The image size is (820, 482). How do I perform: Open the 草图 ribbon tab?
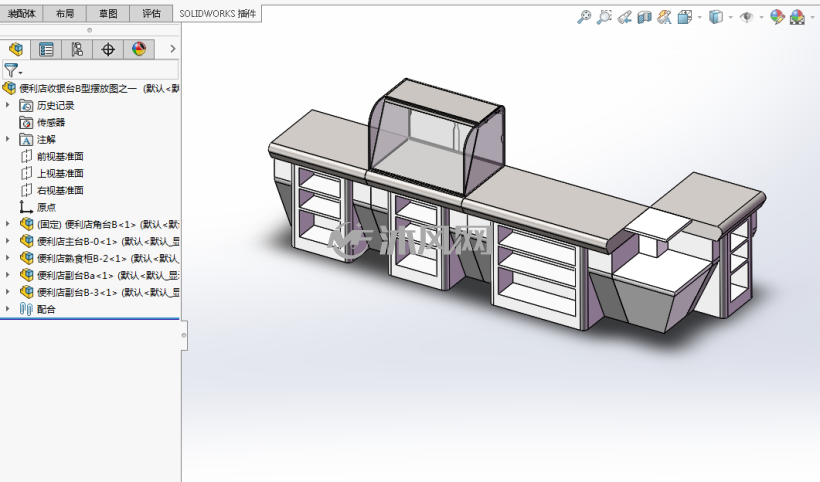[108, 14]
